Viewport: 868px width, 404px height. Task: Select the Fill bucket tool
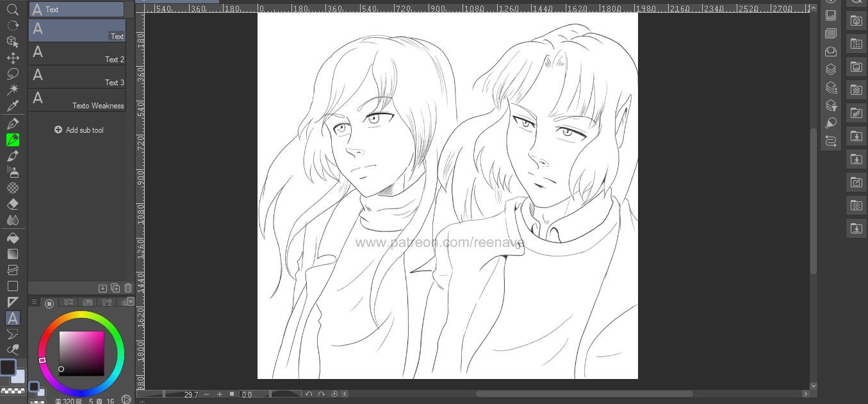click(x=12, y=238)
